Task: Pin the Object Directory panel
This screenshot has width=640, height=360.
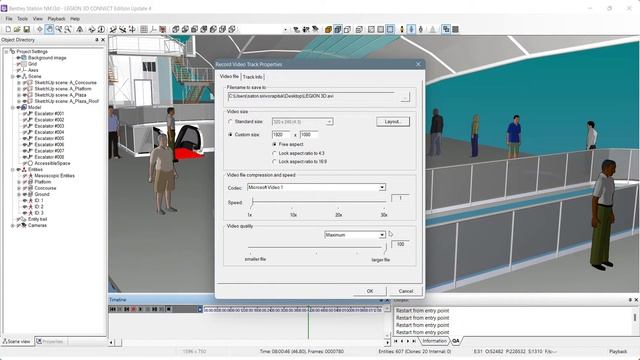Action: (97, 40)
